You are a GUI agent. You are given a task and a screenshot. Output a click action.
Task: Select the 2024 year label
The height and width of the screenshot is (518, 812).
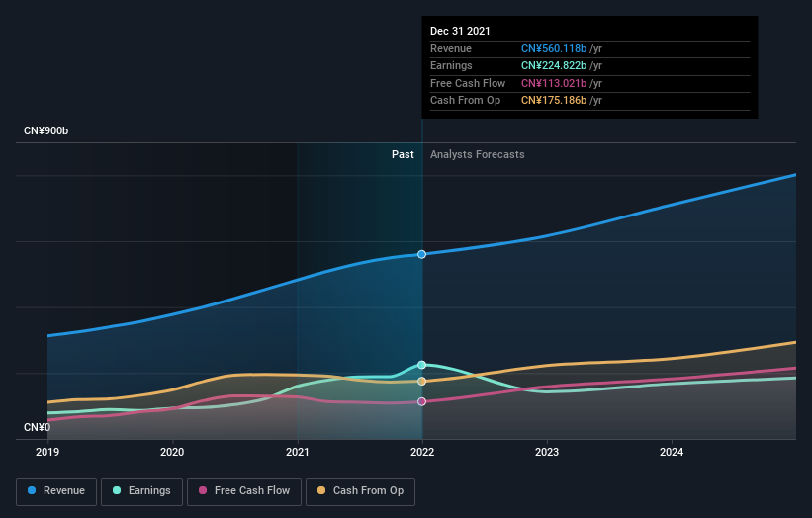(672, 452)
